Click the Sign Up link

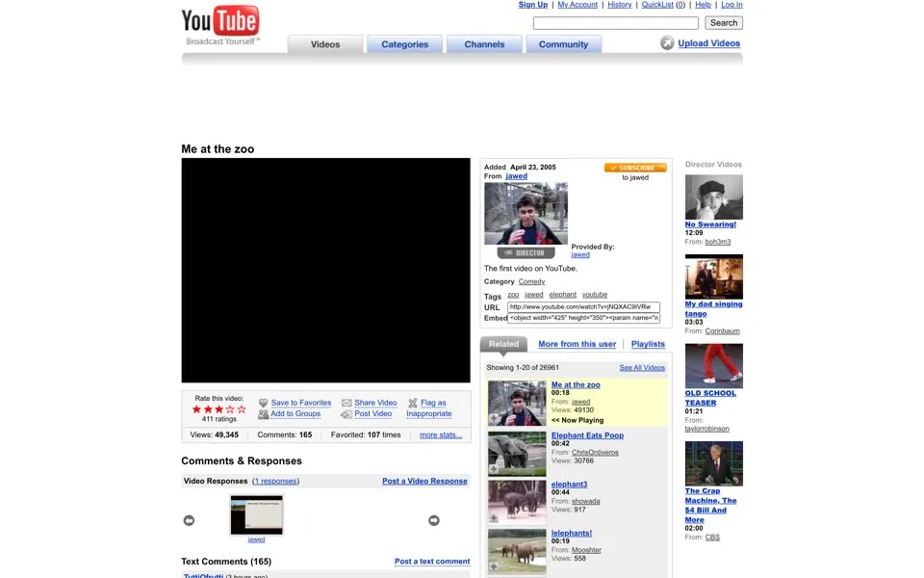[x=533, y=5]
